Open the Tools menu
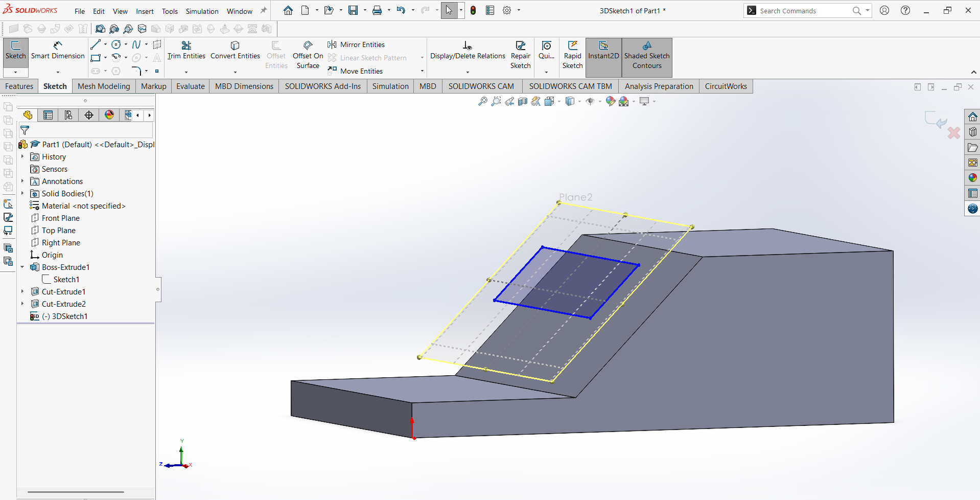Image resolution: width=980 pixels, height=500 pixels. tap(170, 11)
